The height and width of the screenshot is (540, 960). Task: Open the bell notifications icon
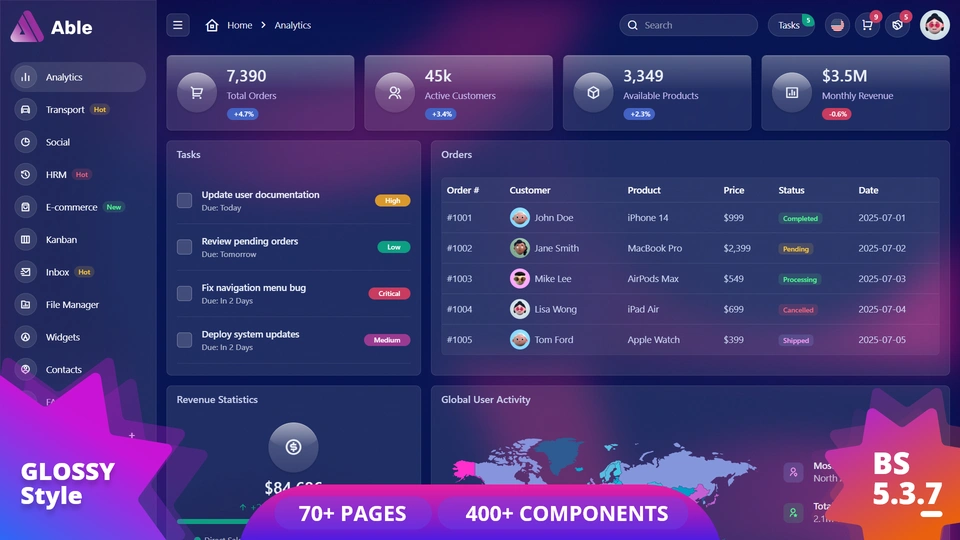pos(898,25)
